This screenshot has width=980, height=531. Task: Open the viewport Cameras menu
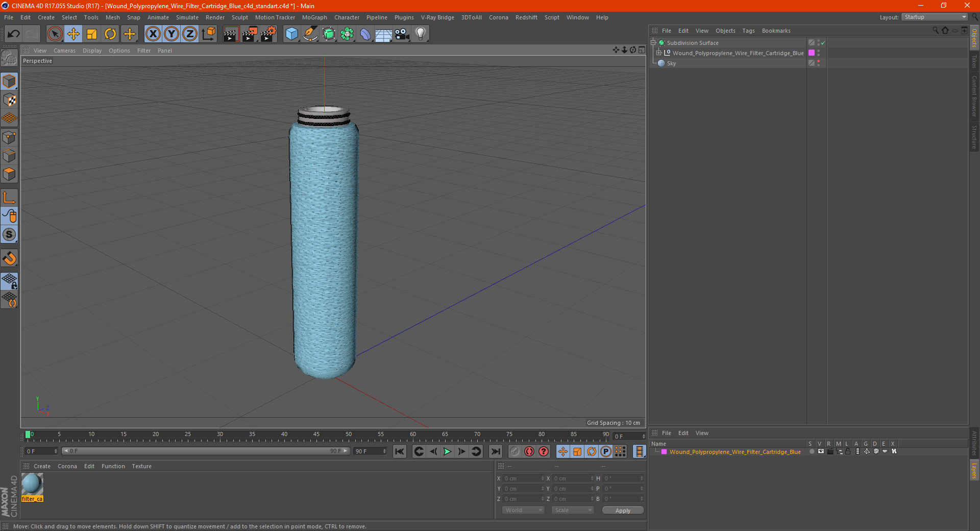(x=64, y=51)
